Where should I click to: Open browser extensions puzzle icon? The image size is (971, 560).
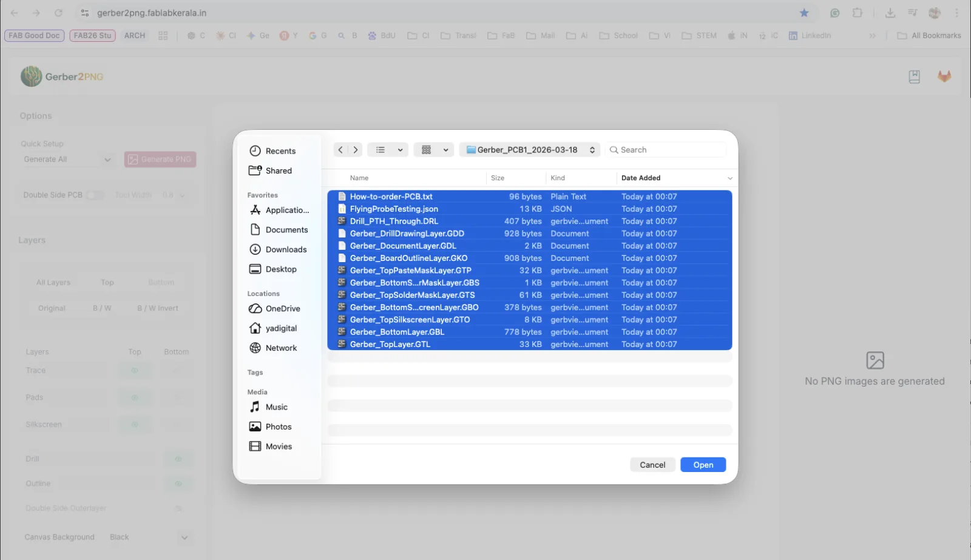858,13
